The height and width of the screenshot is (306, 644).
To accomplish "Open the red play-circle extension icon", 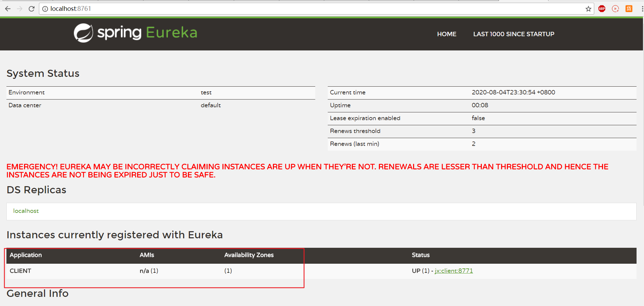I will coord(616,9).
